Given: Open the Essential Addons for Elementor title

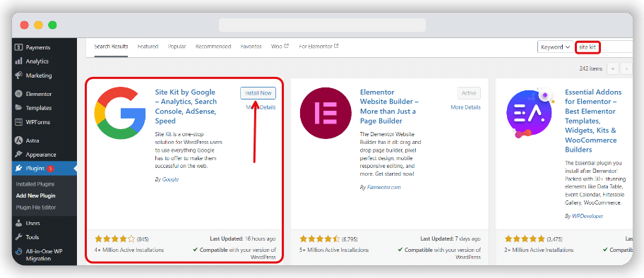Looking at the screenshot, I should (593, 121).
